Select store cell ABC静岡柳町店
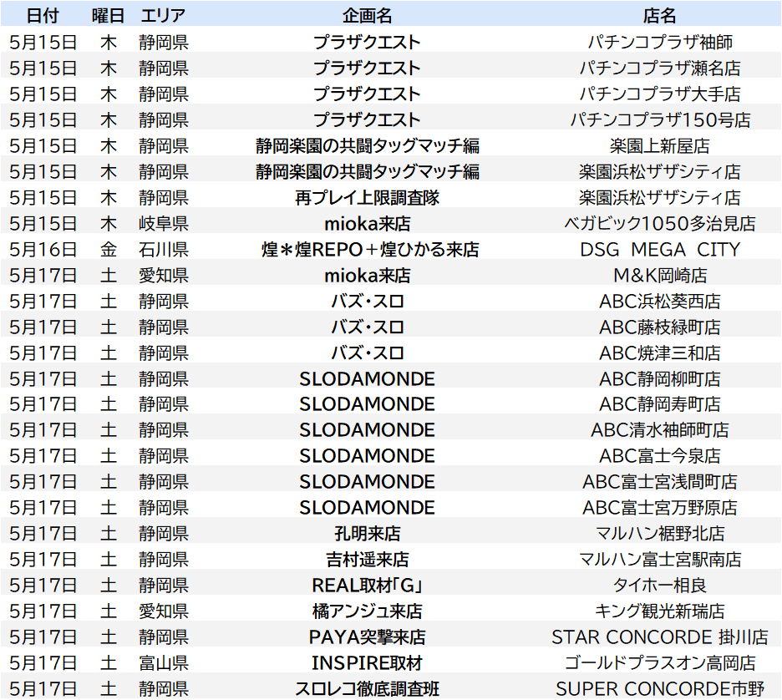782x700 pixels. tap(660, 379)
